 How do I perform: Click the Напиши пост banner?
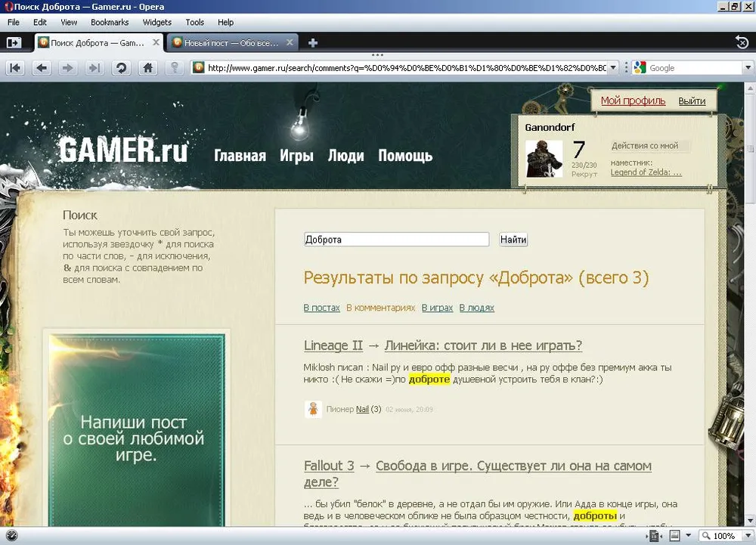[x=136, y=430]
